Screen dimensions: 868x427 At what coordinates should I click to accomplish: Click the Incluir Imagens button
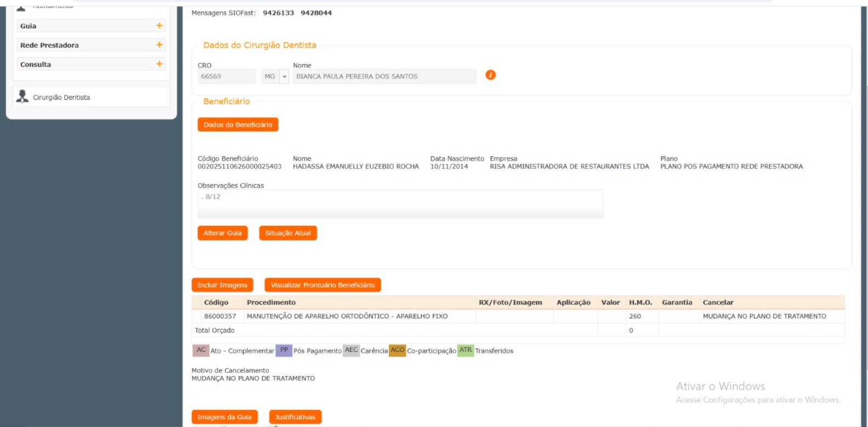222,285
